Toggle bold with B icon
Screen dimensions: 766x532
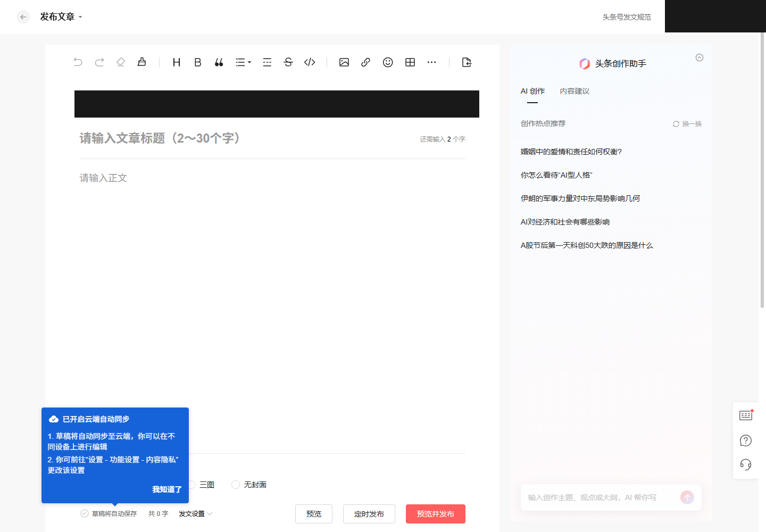click(198, 62)
